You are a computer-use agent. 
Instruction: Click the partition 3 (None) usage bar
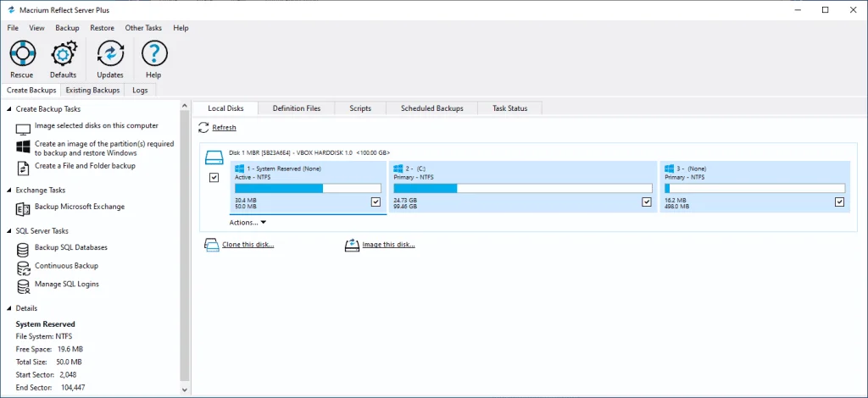754,189
